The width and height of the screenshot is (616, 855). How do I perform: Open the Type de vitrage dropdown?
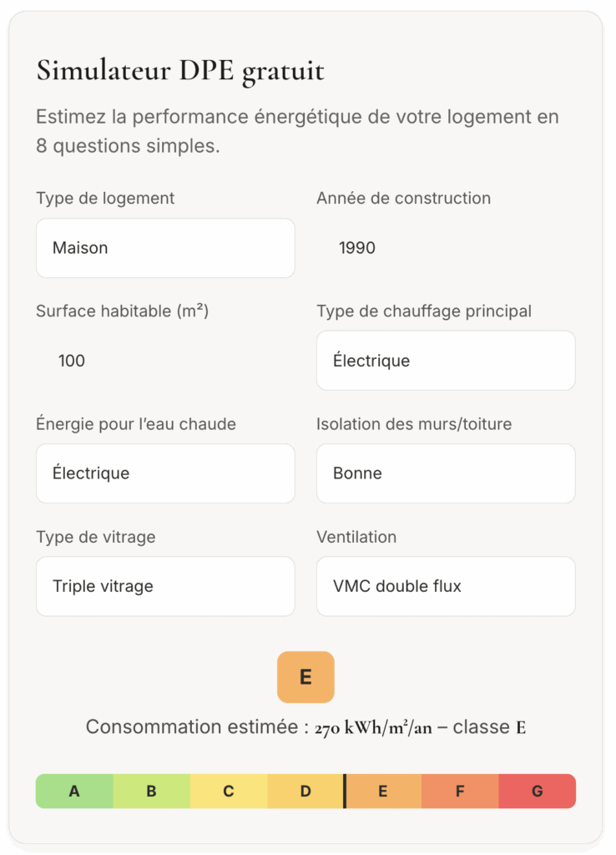(x=164, y=586)
